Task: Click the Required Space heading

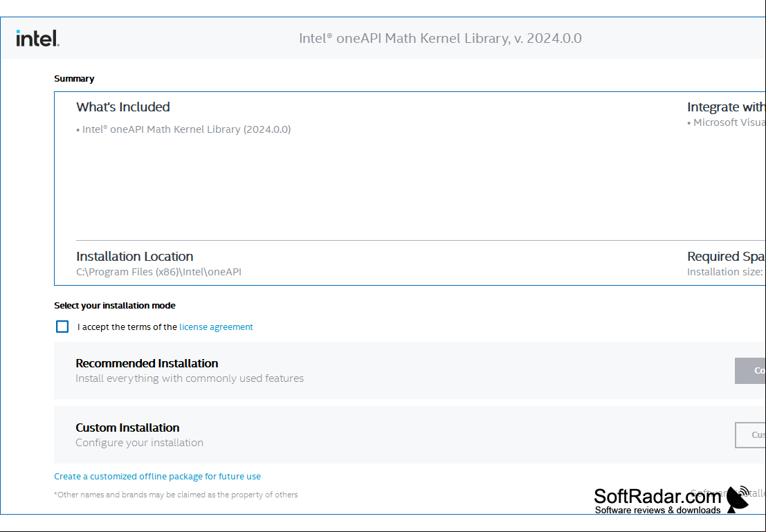Action: coord(726,257)
